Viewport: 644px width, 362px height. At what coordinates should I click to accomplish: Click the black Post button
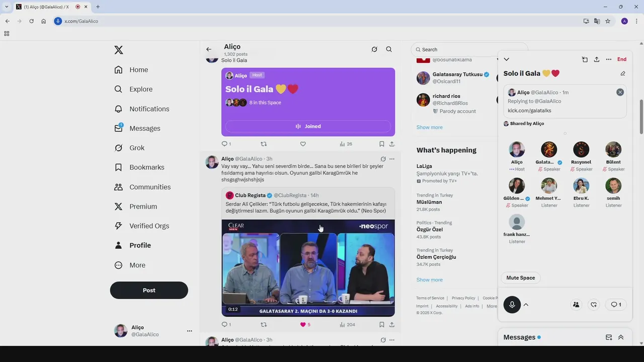coord(149,290)
